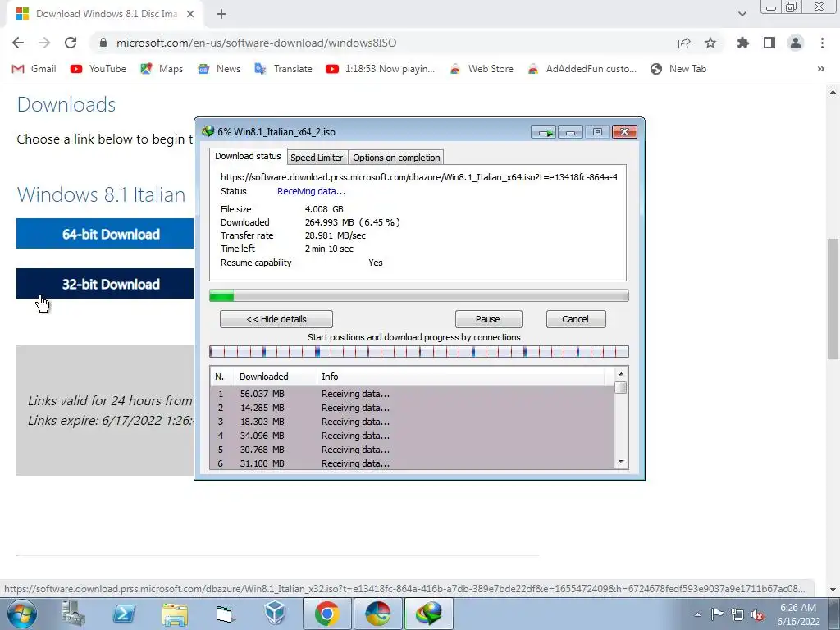840x630 pixels.
Task: Select connection row 4 with 34.096 MB
Action: (412, 436)
